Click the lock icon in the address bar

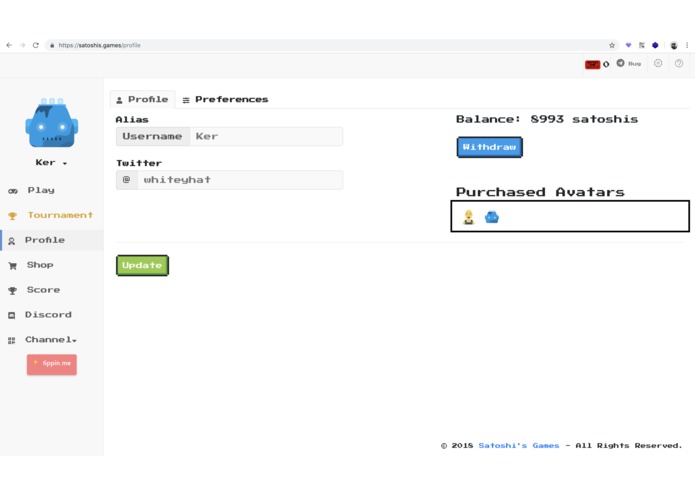click(52, 45)
